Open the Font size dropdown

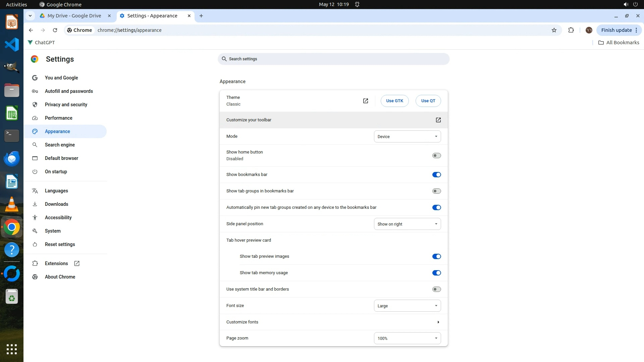coord(407,306)
